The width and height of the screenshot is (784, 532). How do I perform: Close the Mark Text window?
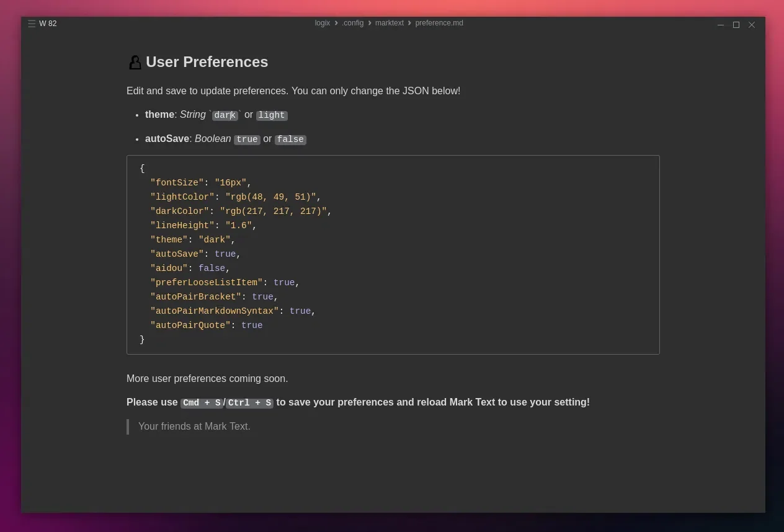(x=752, y=25)
